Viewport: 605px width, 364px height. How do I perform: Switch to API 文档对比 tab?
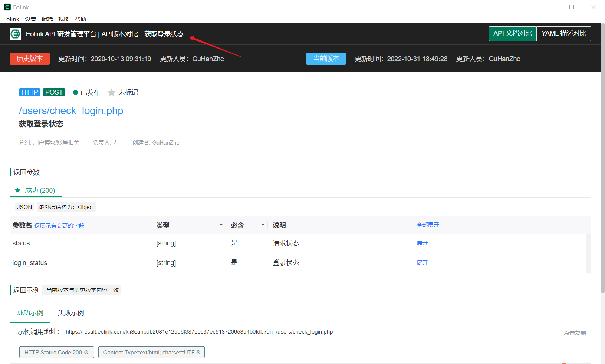coord(513,34)
